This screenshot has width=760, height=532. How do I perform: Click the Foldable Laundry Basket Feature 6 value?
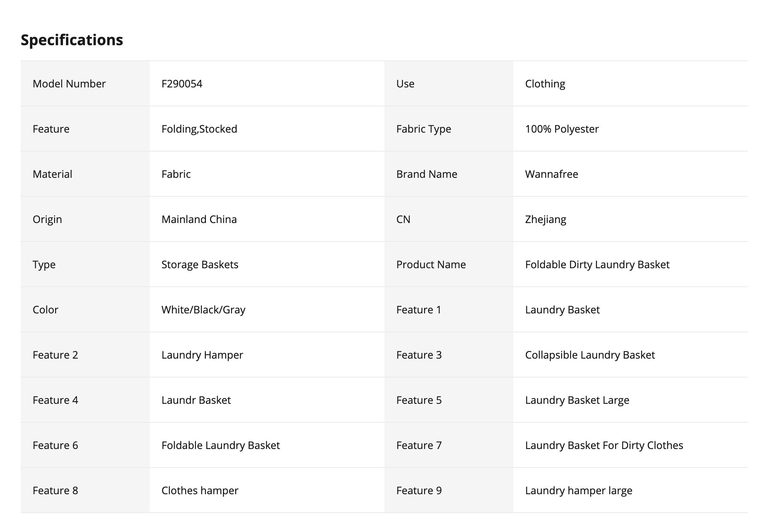tap(220, 445)
